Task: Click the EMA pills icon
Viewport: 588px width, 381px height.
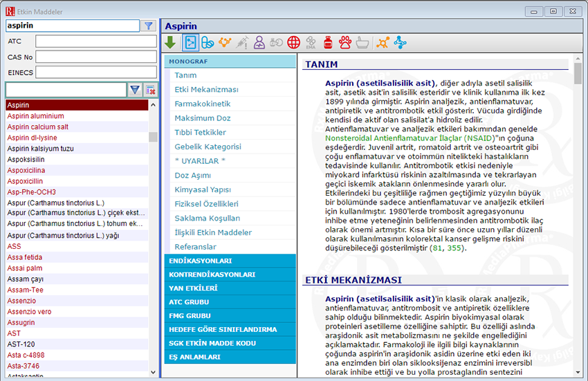Action: 311,42
